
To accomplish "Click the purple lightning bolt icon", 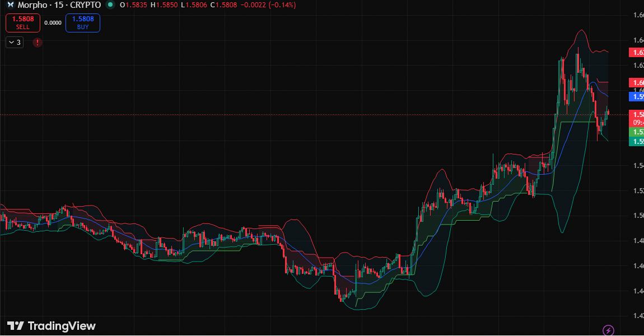I will click(608, 330).
